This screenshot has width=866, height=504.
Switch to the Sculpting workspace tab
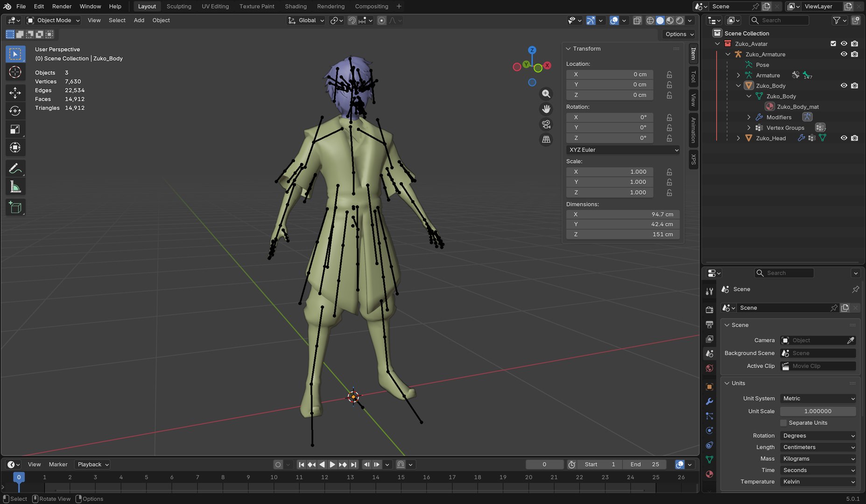point(179,7)
